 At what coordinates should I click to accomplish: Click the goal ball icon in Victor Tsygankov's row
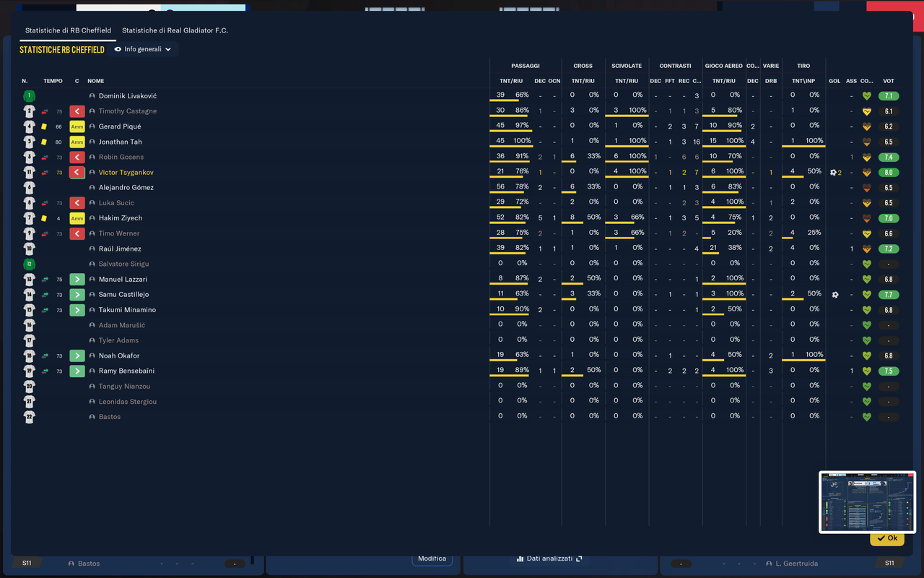coord(833,173)
